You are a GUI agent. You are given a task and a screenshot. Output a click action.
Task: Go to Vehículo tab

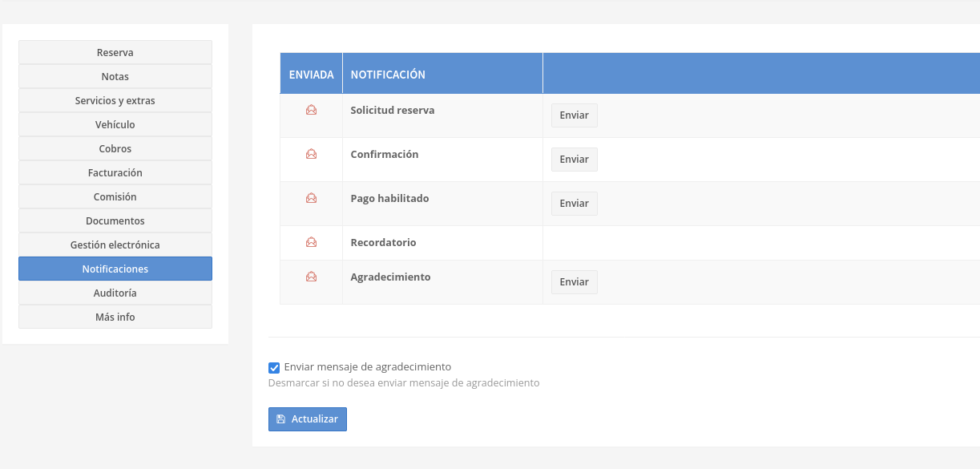point(115,124)
